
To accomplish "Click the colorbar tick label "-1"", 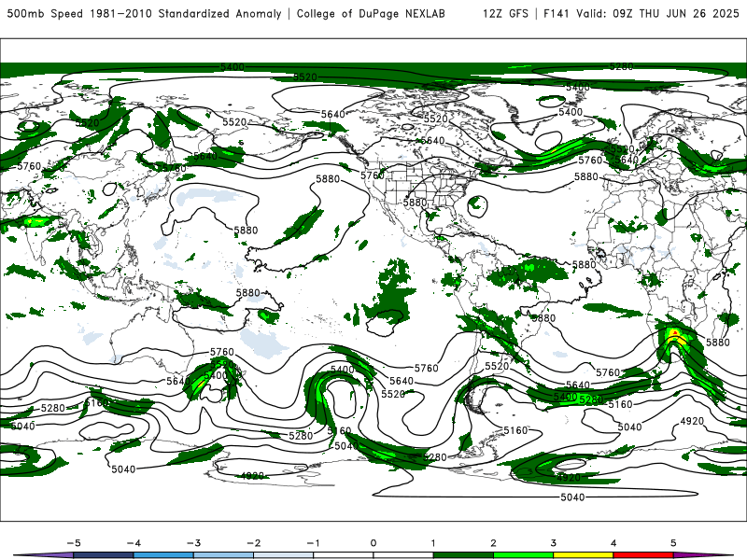I will tap(313, 543).
